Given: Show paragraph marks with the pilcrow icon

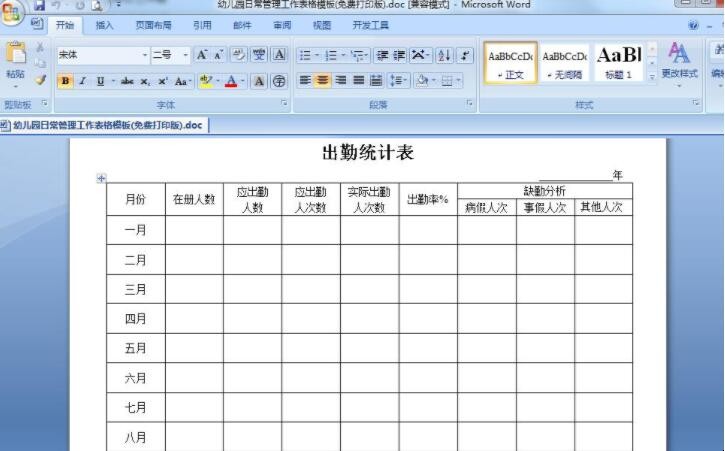Looking at the screenshot, I should tap(465, 55).
